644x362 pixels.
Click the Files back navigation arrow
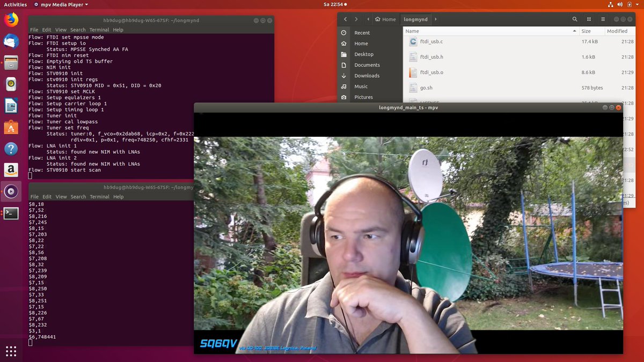(x=346, y=19)
